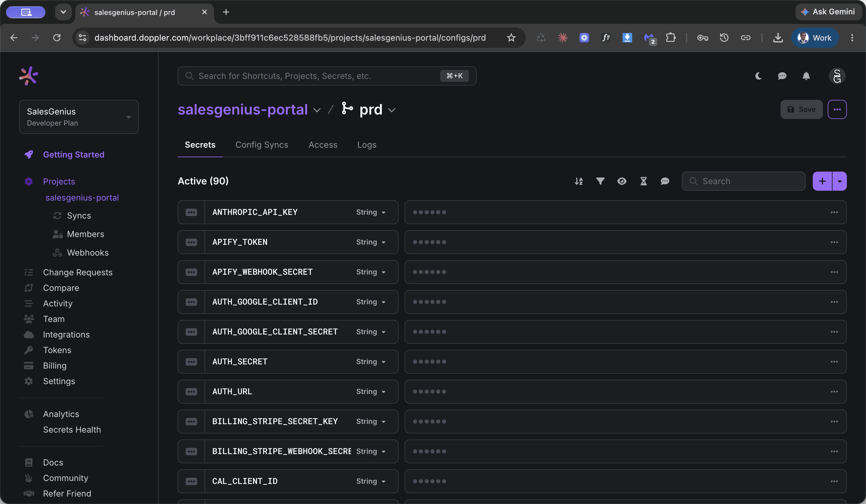The width and height of the screenshot is (866, 504).
Task: Open Getting Started in sidebar
Action: (74, 155)
